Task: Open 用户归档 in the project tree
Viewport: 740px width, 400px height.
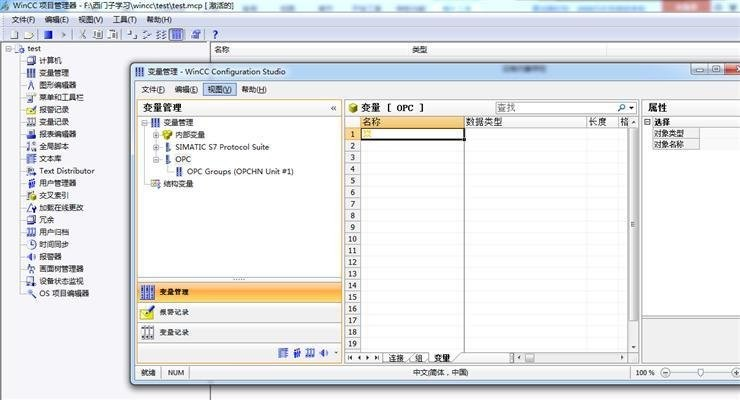Action: tap(54, 232)
